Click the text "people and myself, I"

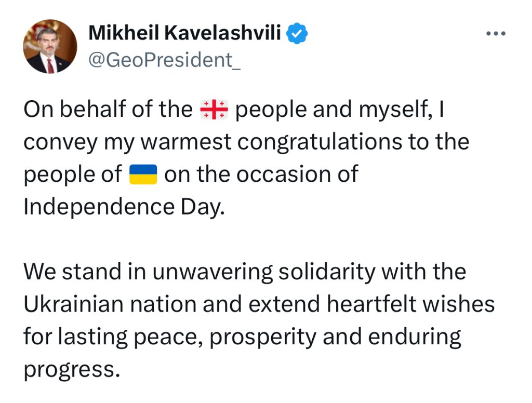pyautogui.click(x=340, y=110)
